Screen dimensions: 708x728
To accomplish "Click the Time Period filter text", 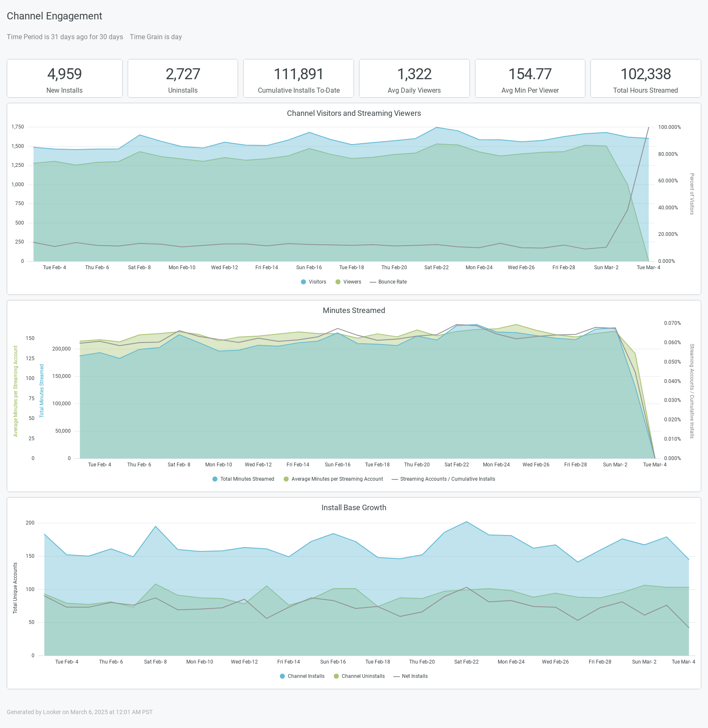I will point(65,37).
